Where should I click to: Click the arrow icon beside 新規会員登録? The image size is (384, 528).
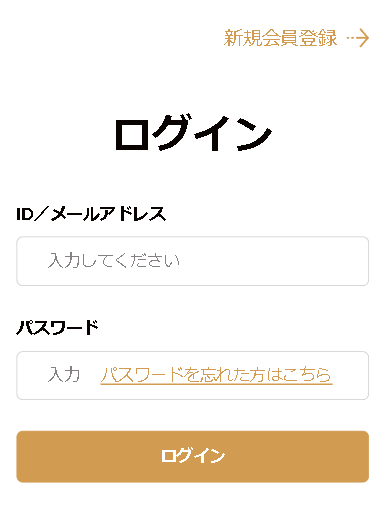(358, 38)
